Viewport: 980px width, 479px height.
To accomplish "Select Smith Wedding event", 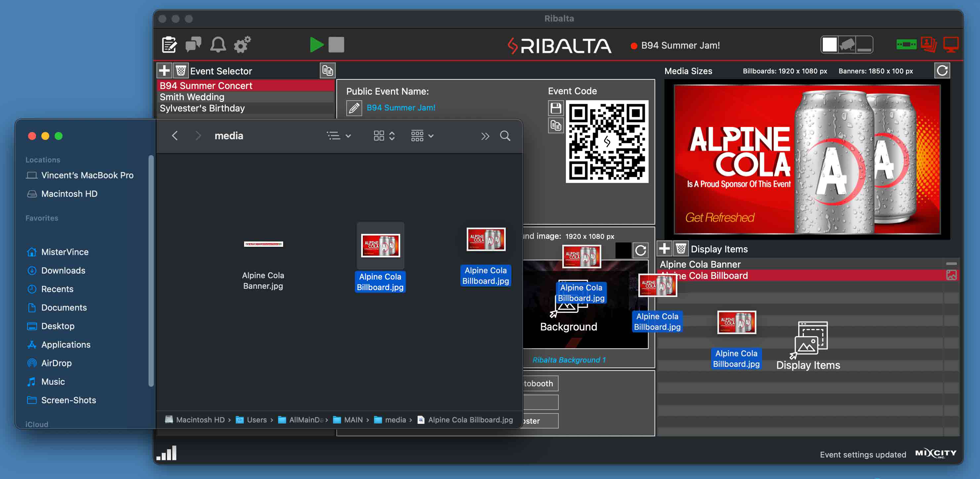I will pyautogui.click(x=192, y=97).
